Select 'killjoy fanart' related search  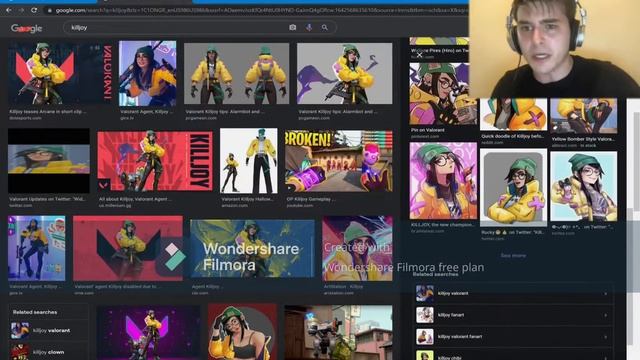pos(451,315)
